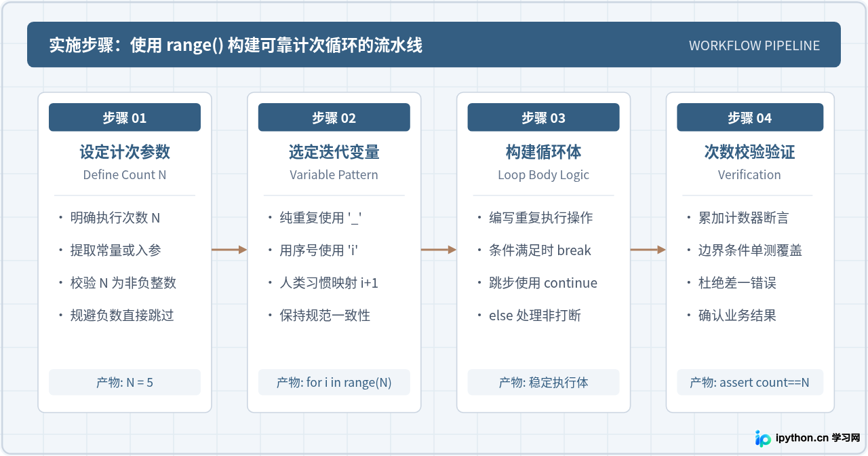Click the bullet '杜绝差一错误'
Screen dimensions: 868x456
pyautogui.click(x=737, y=283)
